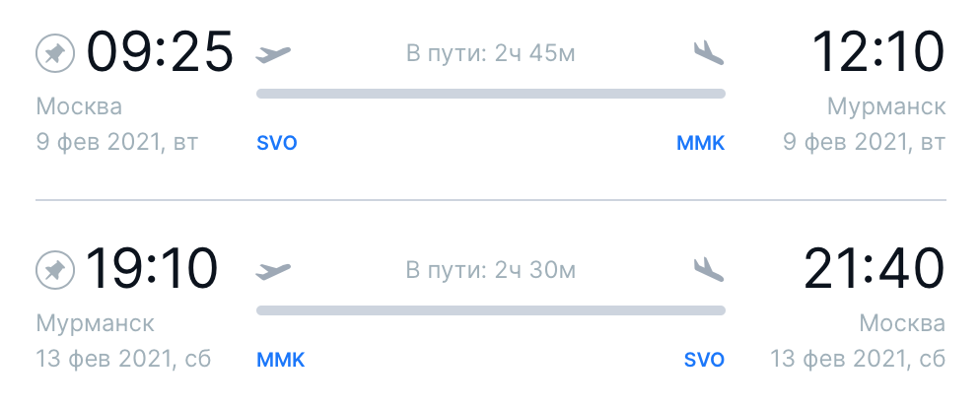Select the 21:40 arrival time

coord(875,269)
